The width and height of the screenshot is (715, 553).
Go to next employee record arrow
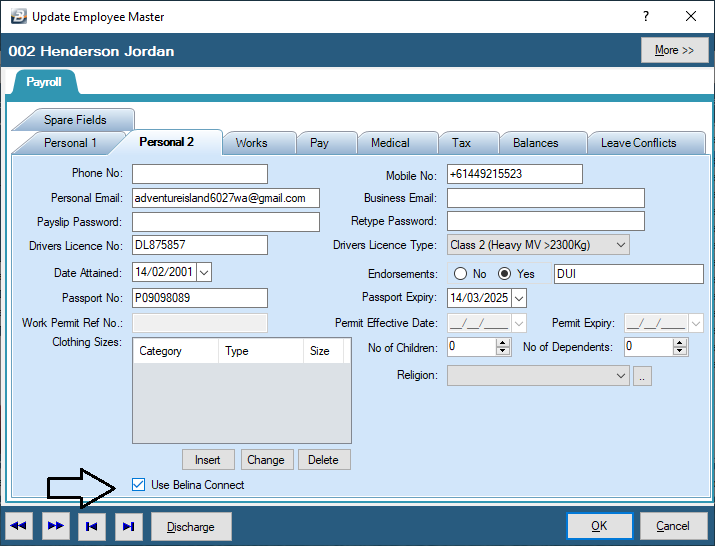pos(56,526)
